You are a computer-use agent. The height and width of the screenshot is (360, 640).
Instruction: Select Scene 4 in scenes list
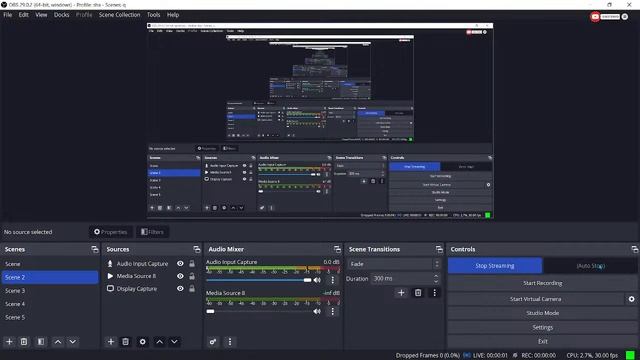(49, 304)
